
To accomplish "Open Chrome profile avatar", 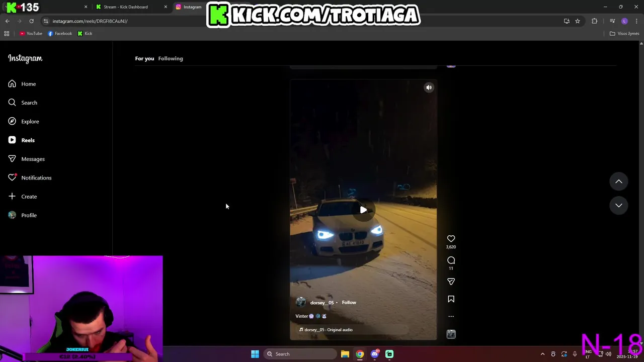I will [624, 21].
